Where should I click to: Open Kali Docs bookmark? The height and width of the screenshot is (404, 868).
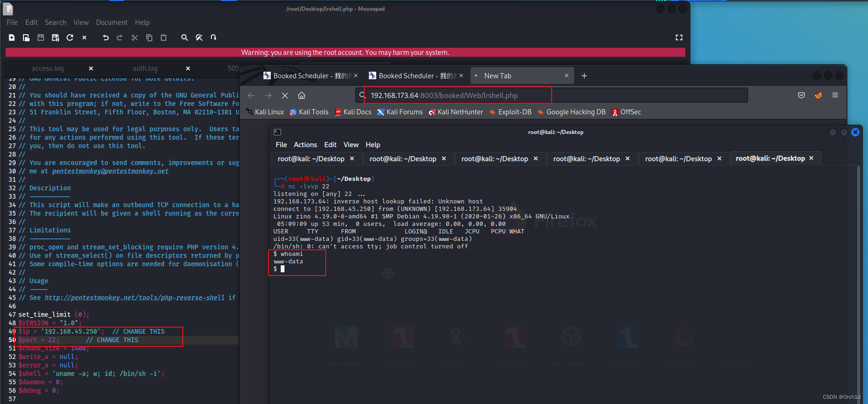click(x=353, y=112)
